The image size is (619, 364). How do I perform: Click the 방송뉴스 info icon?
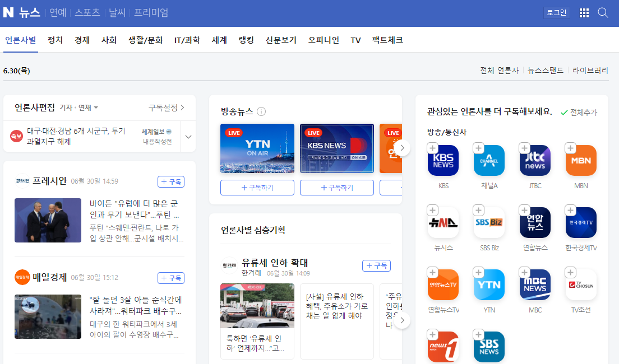[261, 111]
